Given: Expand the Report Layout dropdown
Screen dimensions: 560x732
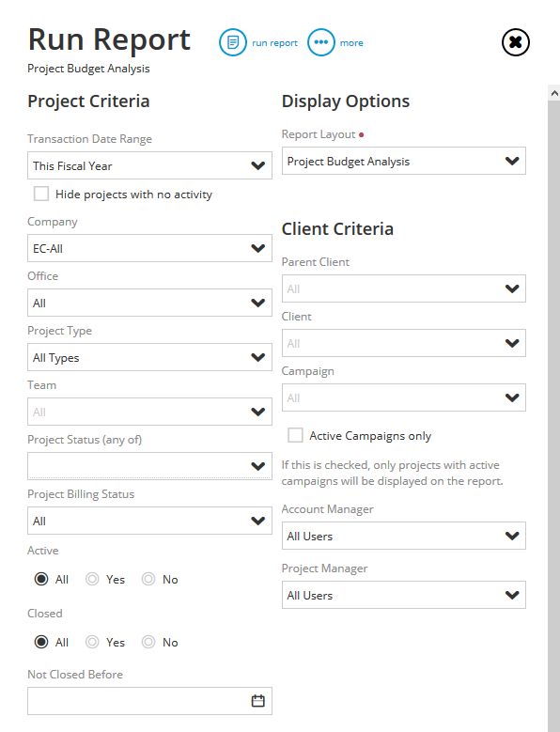Looking at the screenshot, I should pyautogui.click(x=404, y=161).
